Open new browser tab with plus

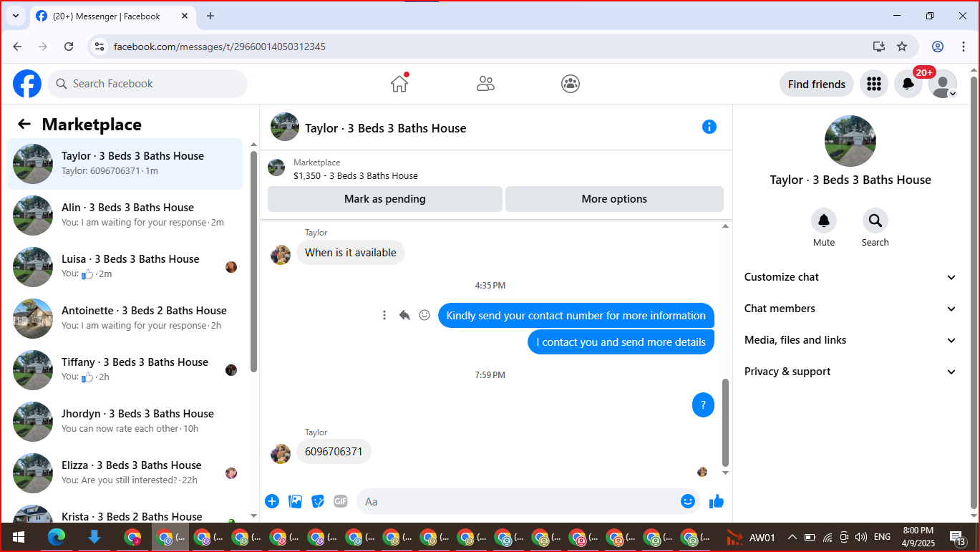pyautogui.click(x=210, y=16)
